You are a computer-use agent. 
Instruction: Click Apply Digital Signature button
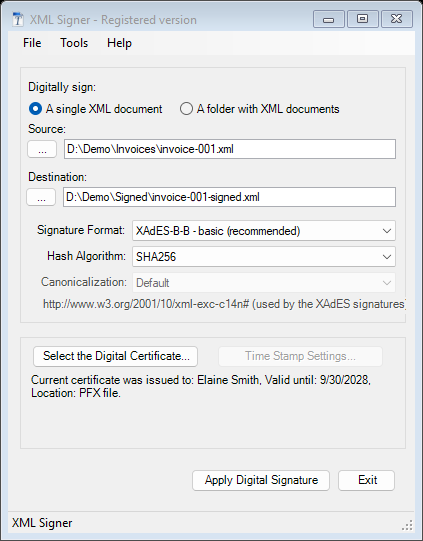(x=261, y=480)
